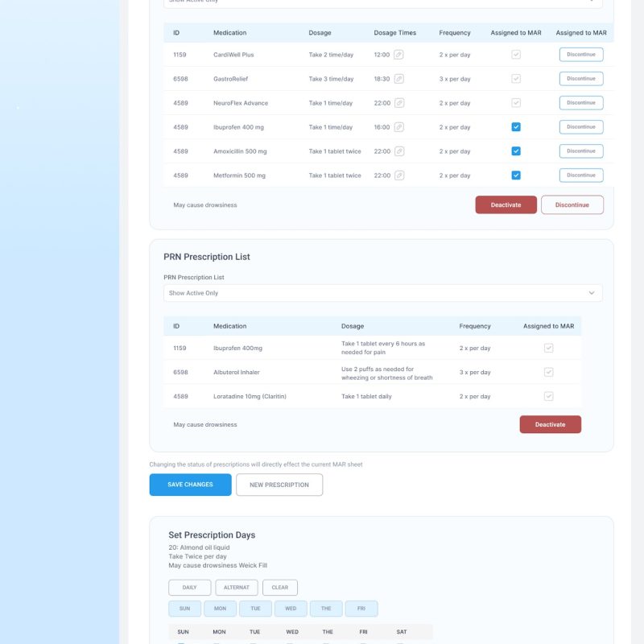The width and height of the screenshot is (644, 644).
Task: Select the WED day chip
Action: 291,609
